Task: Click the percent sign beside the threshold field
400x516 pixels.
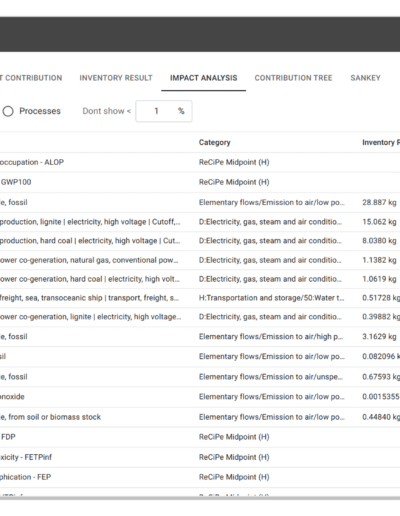Action: point(181,111)
